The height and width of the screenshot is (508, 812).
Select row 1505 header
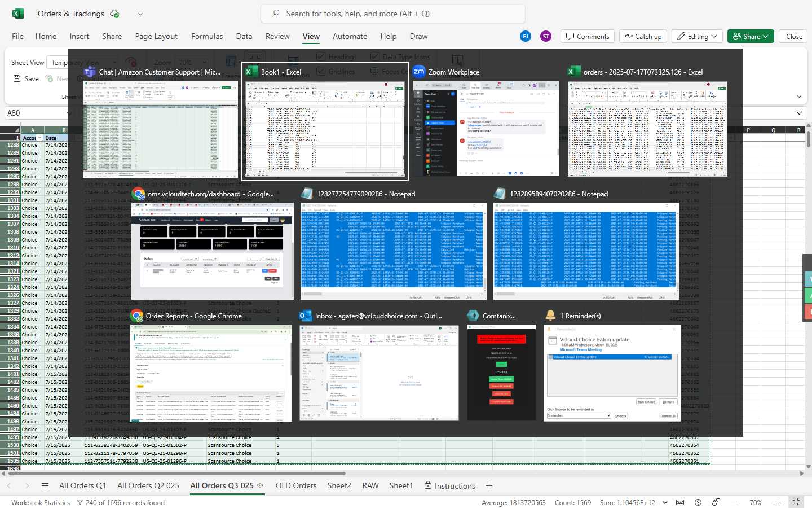coord(10,461)
